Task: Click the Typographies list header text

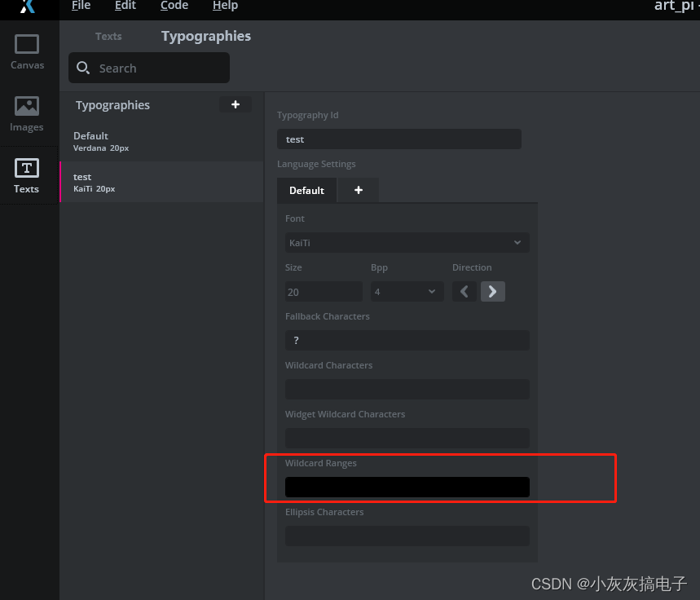Action: pos(112,105)
